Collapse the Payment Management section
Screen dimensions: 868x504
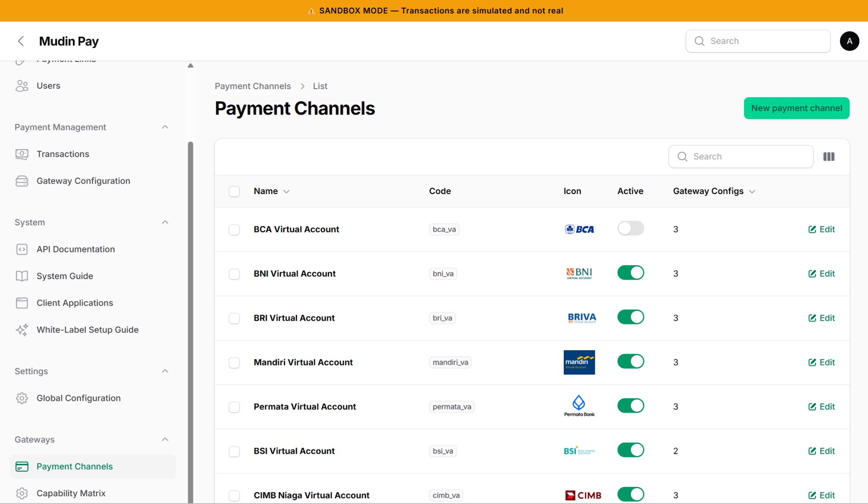pyautogui.click(x=165, y=127)
